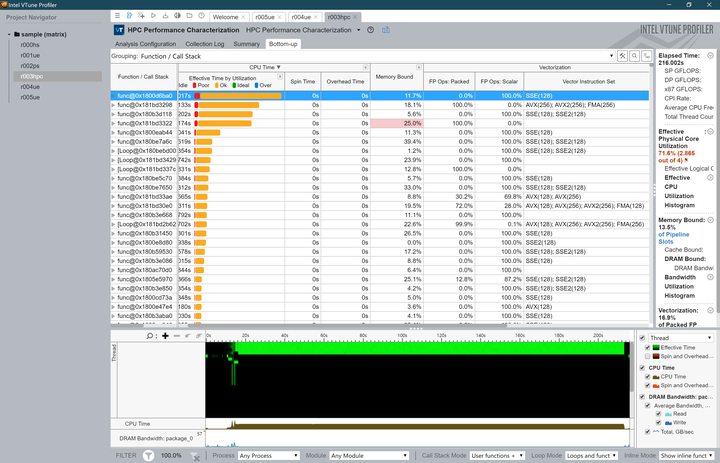Click the timeline ruler at 100s
This screenshot has width=720, height=463.
tap(402, 336)
